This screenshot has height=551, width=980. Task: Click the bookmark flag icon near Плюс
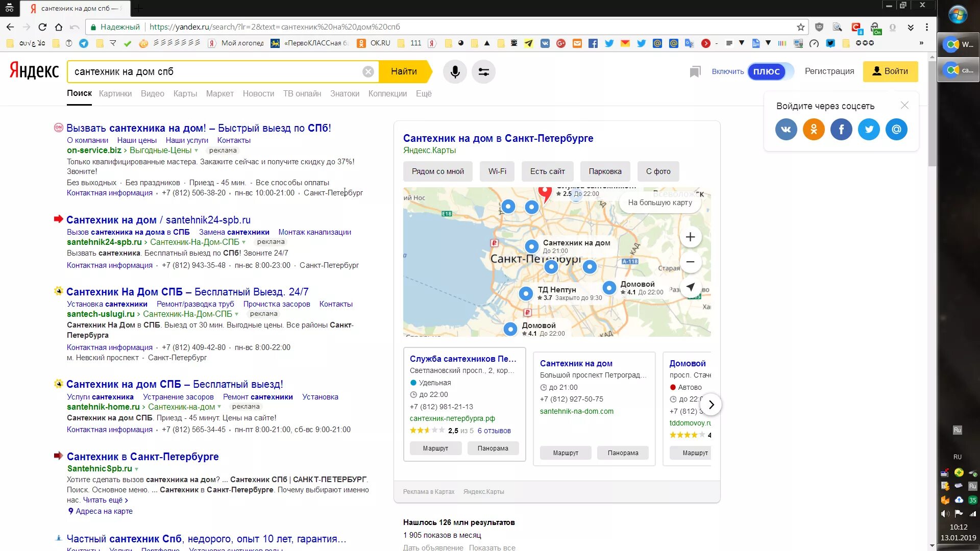(695, 72)
